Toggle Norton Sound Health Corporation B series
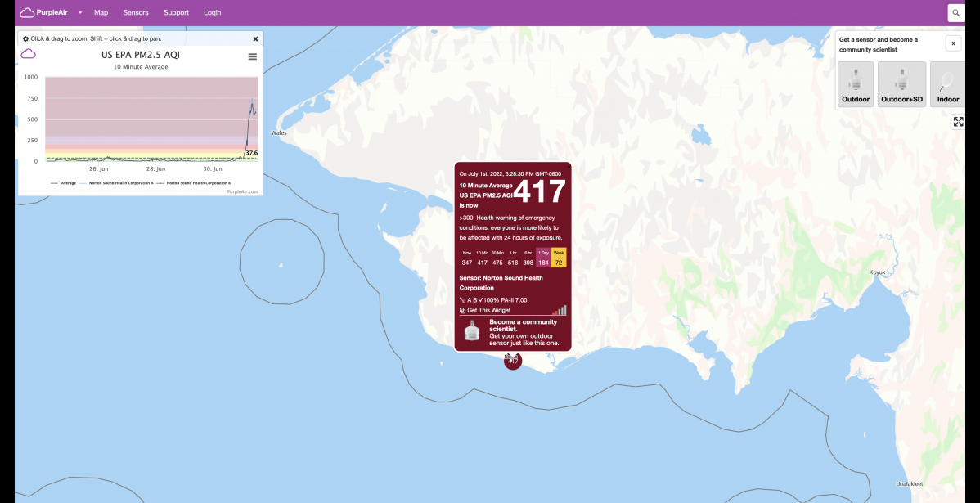Screen dimensions: 980x503 tap(193, 183)
